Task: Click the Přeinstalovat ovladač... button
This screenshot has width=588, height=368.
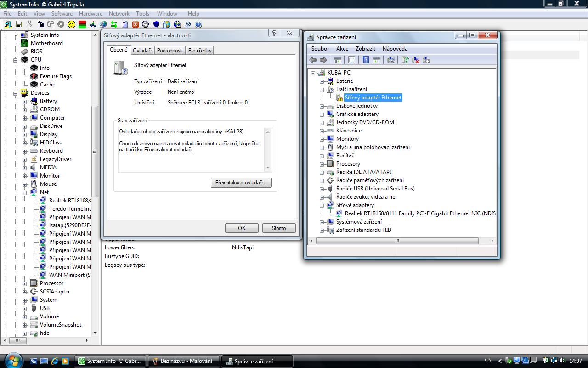Action: 241,183
